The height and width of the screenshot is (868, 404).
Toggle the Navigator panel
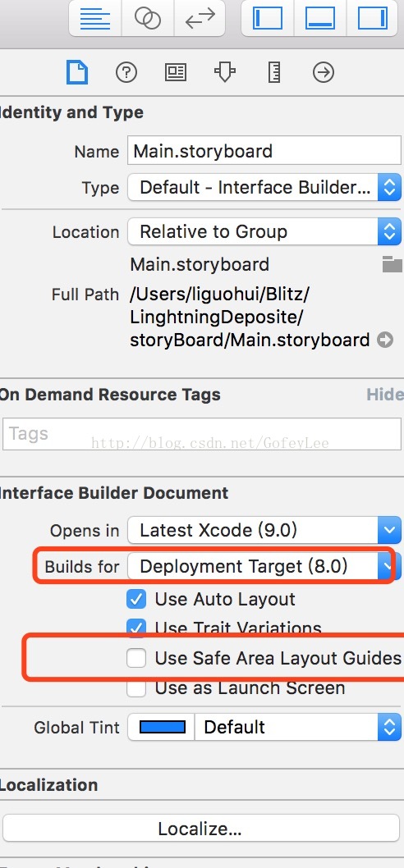[268, 18]
